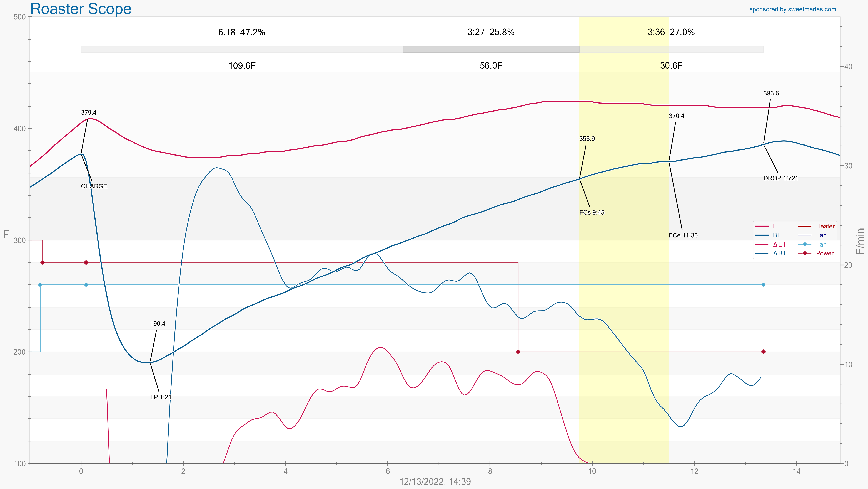Click the 12/13/2022, 14:39 date label

[x=435, y=482]
